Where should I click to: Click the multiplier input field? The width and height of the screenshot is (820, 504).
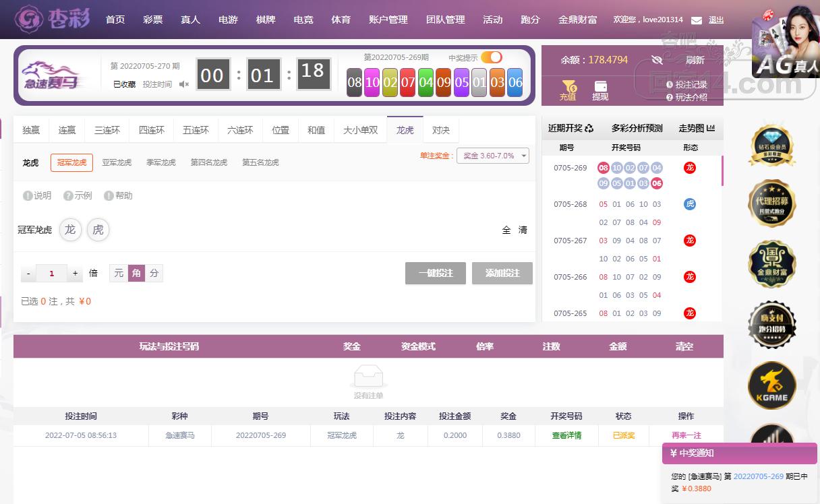click(52, 274)
